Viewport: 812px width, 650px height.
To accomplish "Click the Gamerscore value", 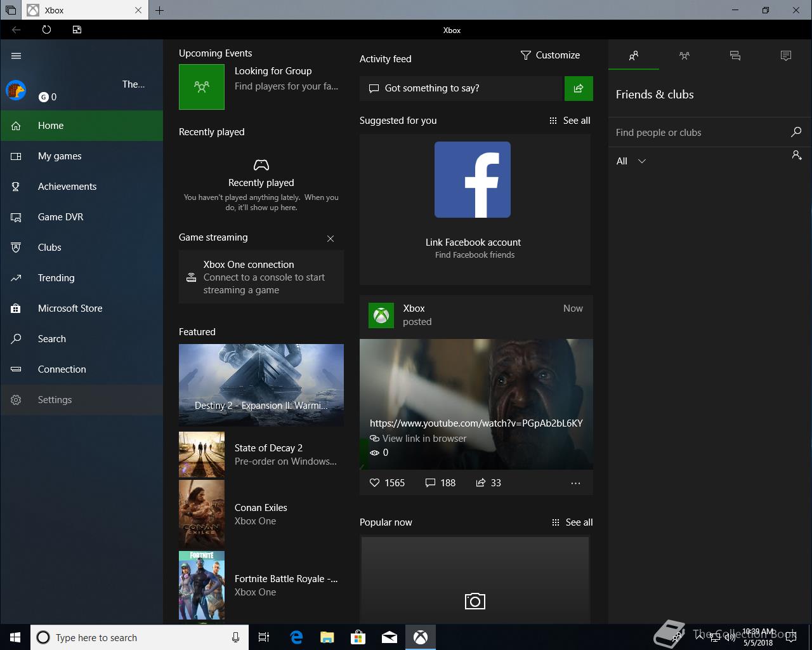I will [48, 97].
